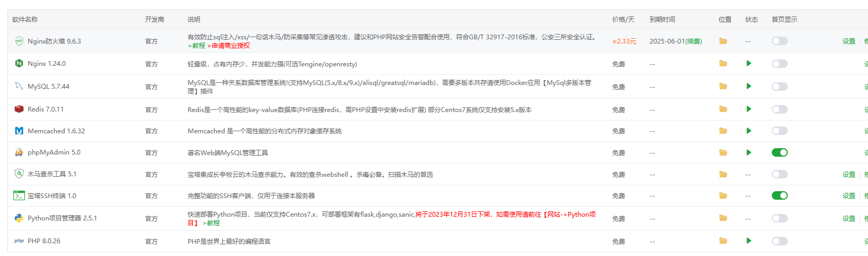The height and width of the screenshot is (256, 868).
Task: Click the 软件名称 column header
Action: click(25, 19)
